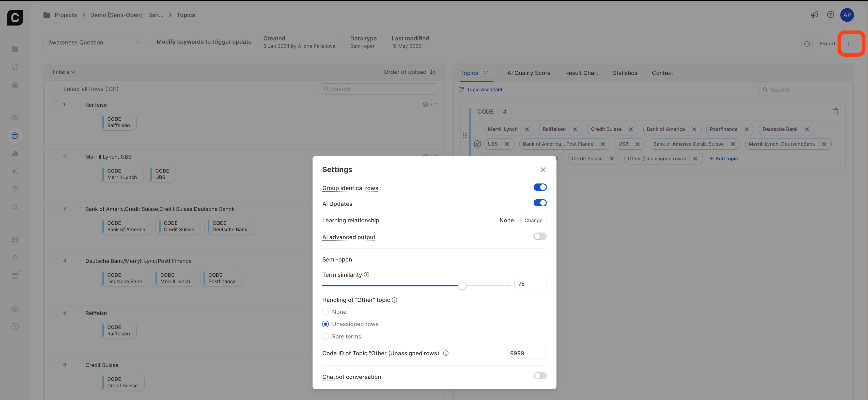
Task: Toggle off Group identical rows
Action: click(x=540, y=187)
